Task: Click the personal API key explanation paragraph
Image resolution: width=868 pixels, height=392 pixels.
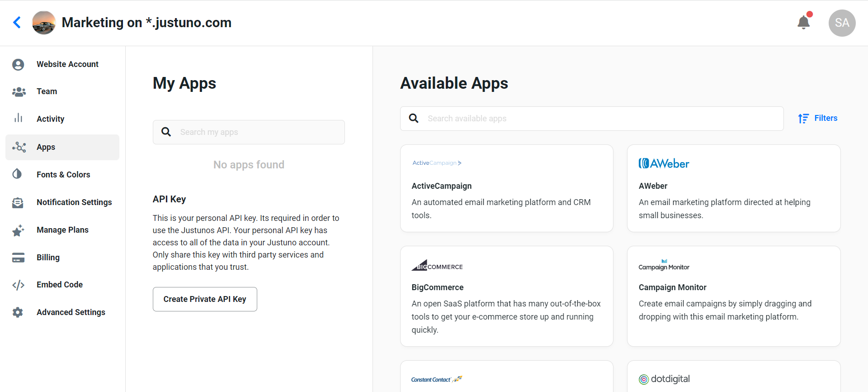Action: click(x=246, y=243)
